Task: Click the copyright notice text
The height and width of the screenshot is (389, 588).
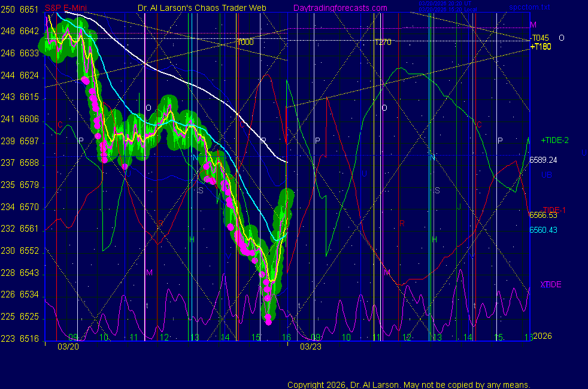Action: 408,384
